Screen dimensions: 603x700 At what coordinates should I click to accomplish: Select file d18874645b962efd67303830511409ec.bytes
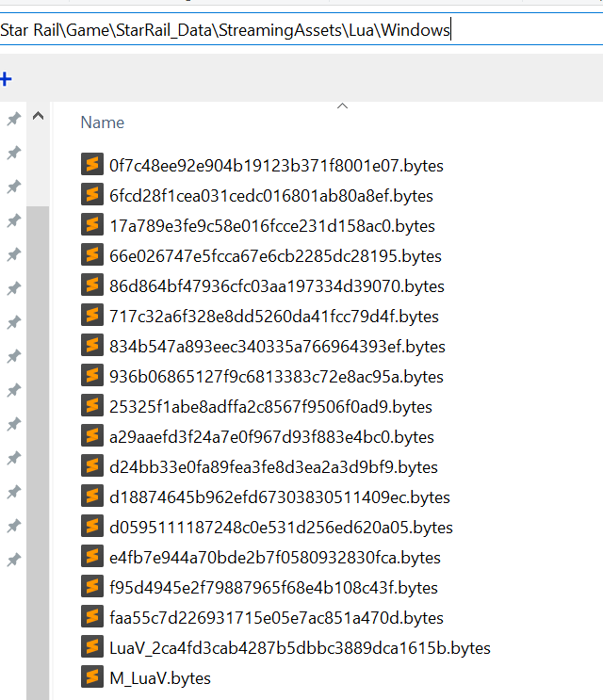point(280,497)
